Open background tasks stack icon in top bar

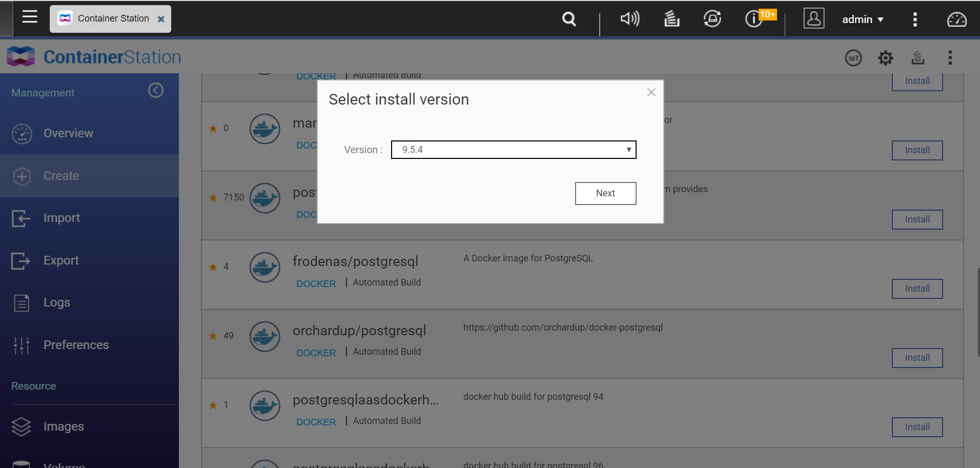[x=671, y=19]
